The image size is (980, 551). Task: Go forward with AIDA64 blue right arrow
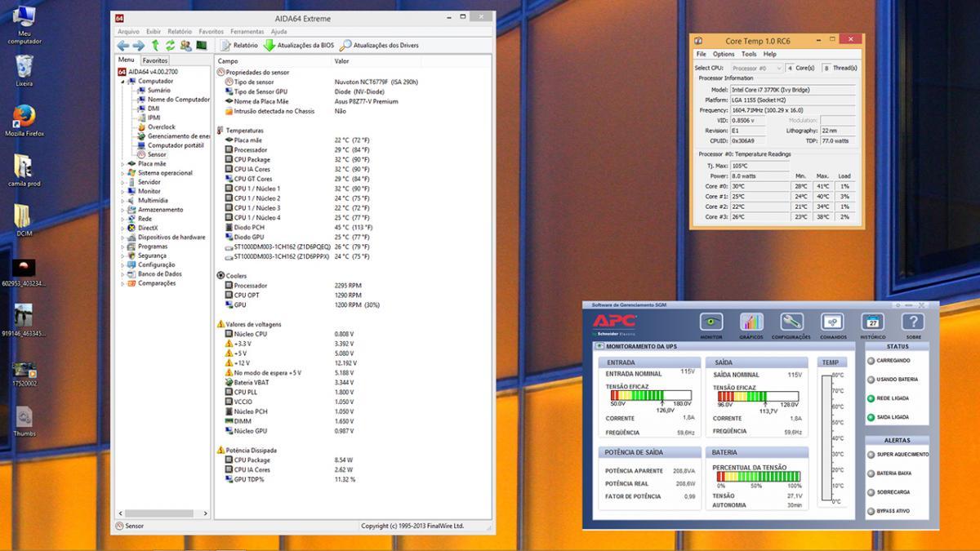click(139, 46)
